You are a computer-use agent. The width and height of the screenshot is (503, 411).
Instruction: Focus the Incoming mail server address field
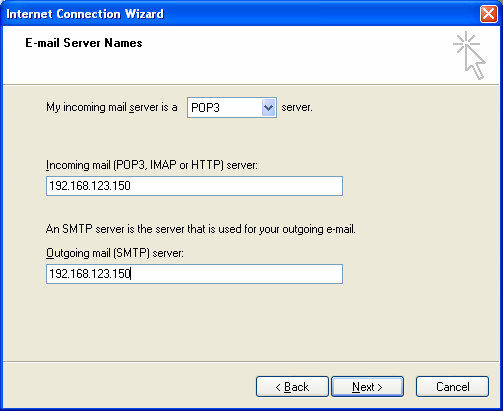click(194, 186)
